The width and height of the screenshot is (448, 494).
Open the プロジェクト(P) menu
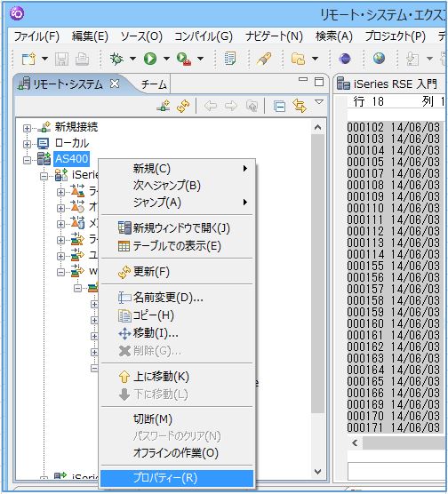[396, 36]
